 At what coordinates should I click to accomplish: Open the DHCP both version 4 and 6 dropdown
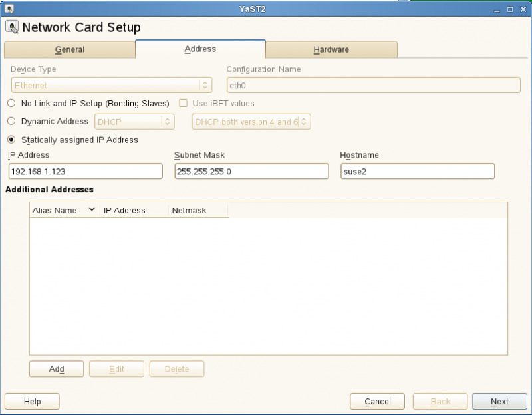251,122
